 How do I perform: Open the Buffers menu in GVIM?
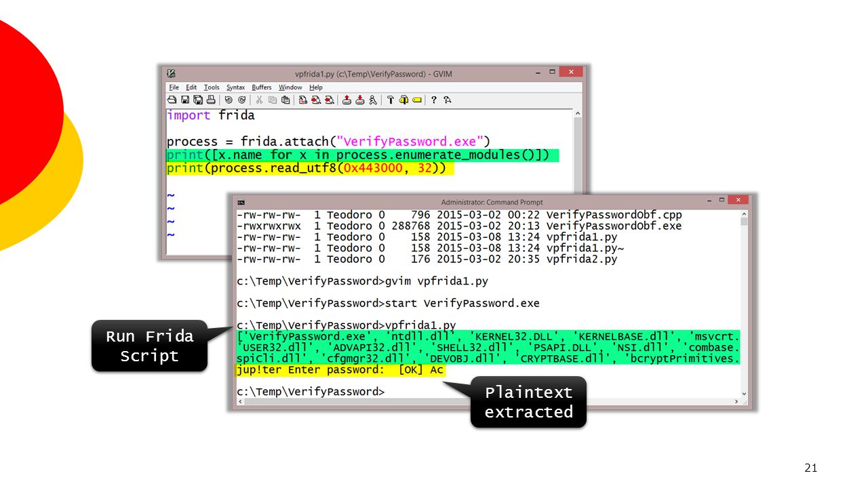[x=262, y=87]
